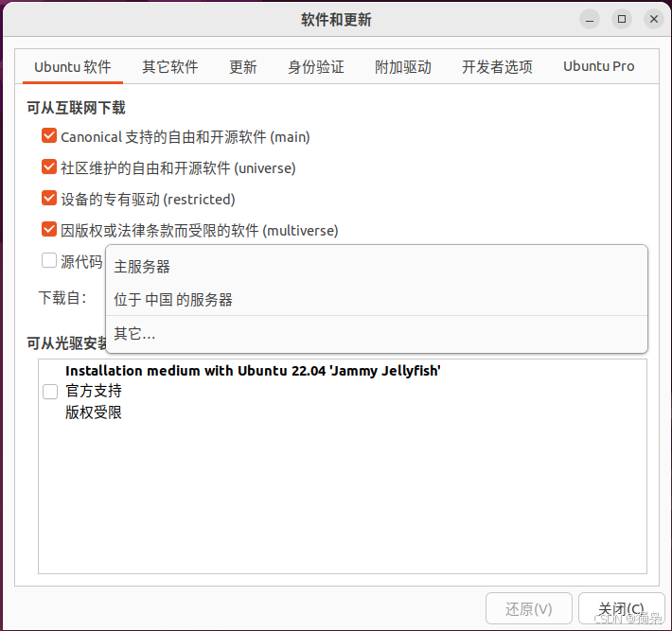The height and width of the screenshot is (631, 672).
Task: Toggle the multiverse software checkbox
Action: 49,230
